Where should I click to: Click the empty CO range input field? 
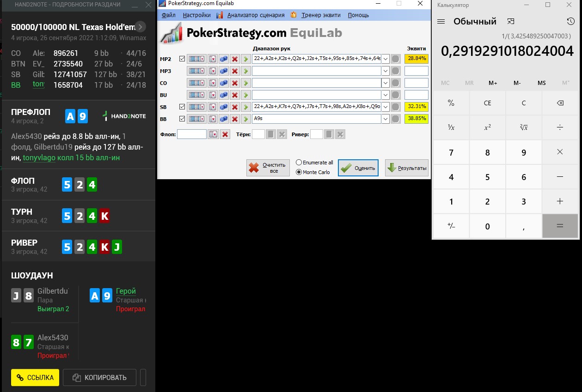317,83
